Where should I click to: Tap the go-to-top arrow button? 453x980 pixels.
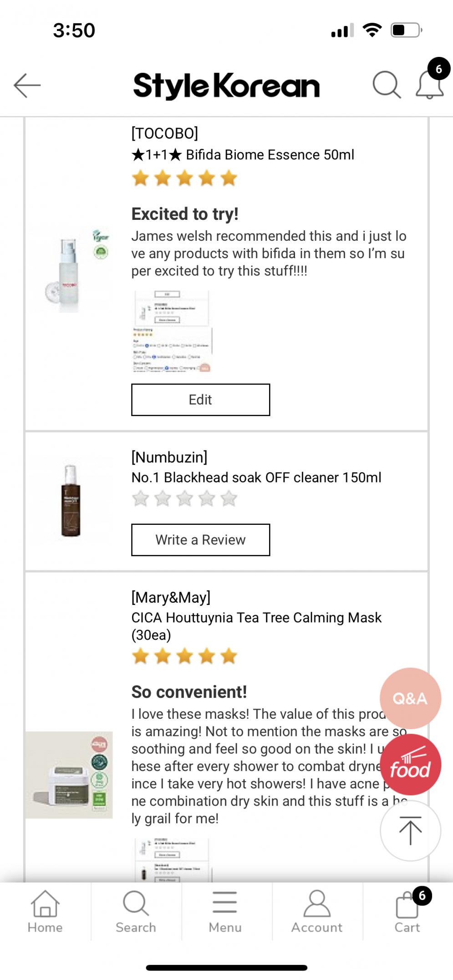click(x=410, y=831)
